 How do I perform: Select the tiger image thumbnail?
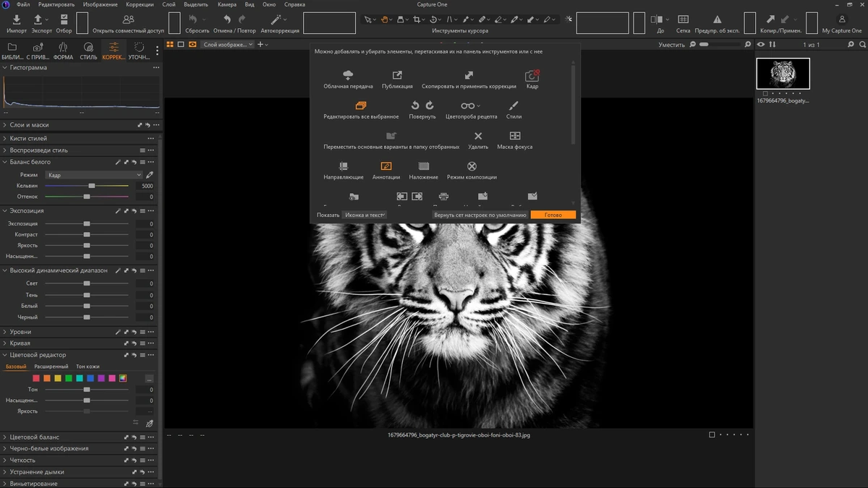coord(783,74)
